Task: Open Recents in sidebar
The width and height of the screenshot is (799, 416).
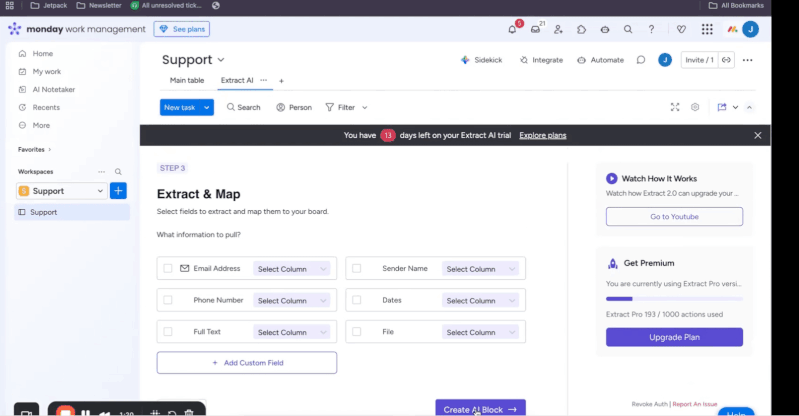Action: (x=46, y=107)
